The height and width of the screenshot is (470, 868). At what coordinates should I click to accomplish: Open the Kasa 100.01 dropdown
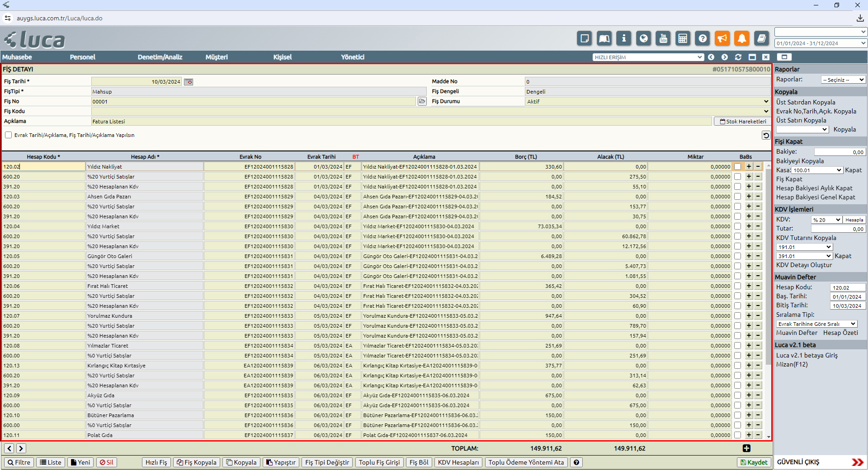817,170
